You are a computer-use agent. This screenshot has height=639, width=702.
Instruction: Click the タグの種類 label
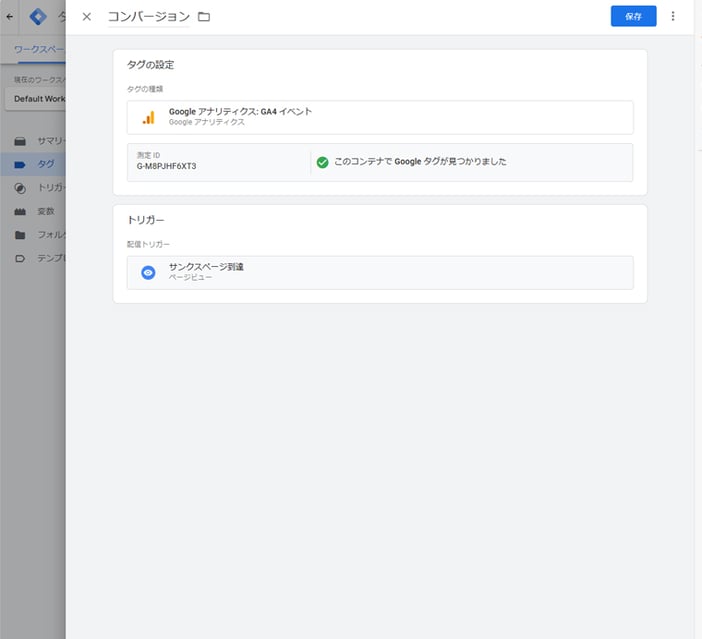pos(145,89)
